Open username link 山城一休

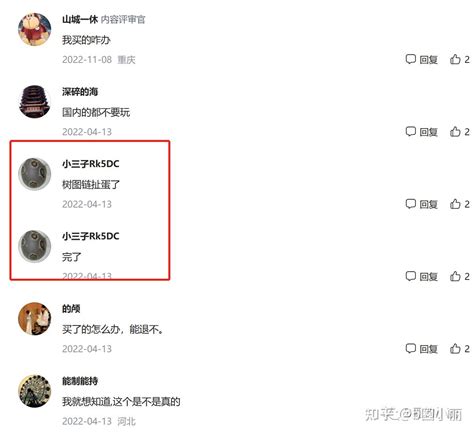coord(80,19)
